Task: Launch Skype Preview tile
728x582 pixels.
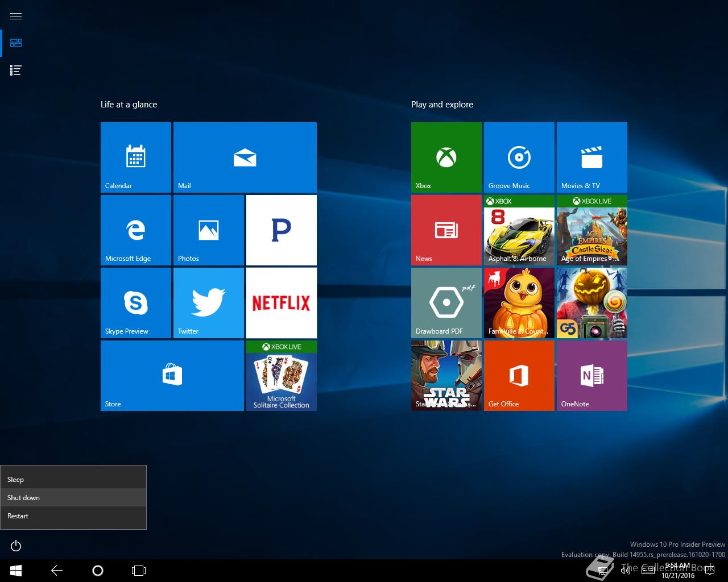Action: point(136,303)
